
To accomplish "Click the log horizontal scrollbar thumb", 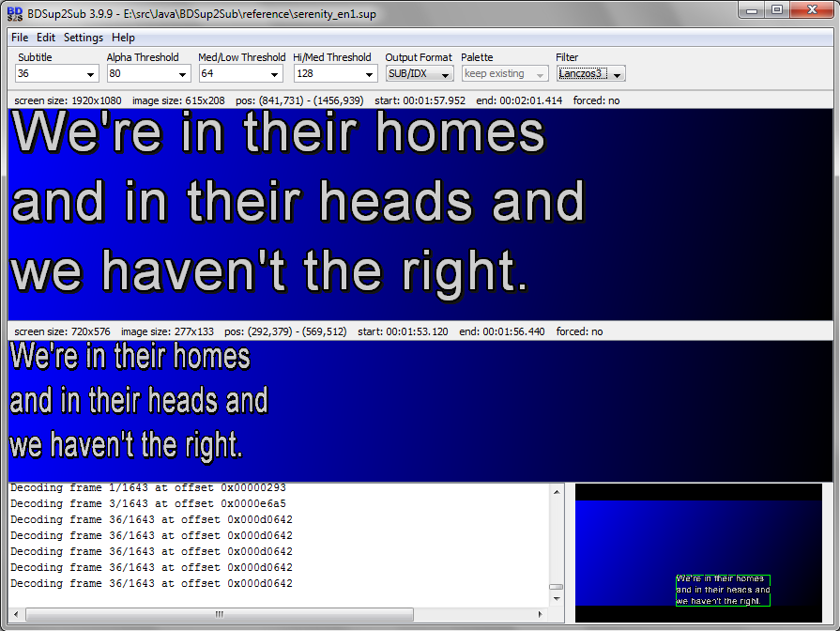I will click(x=220, y=614).
